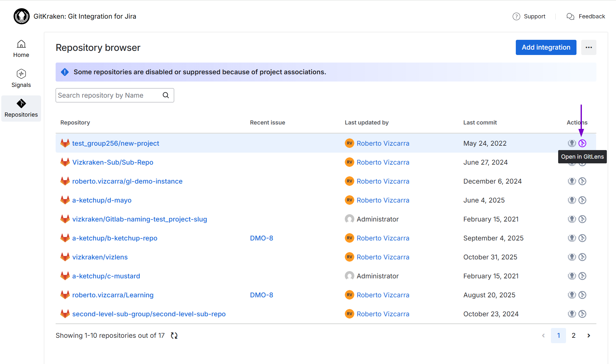Image resolution: width=616 pixels, height=364 pixels.
Task: Go to next page with right chevron
Action: [x=589, y=335]
